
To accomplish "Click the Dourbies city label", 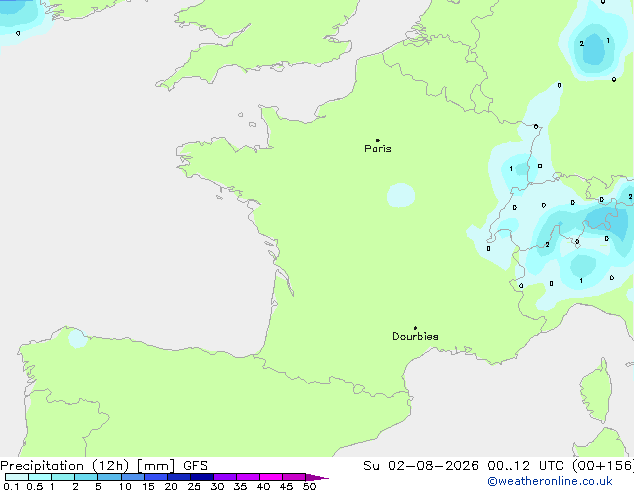I will (415, 336).
